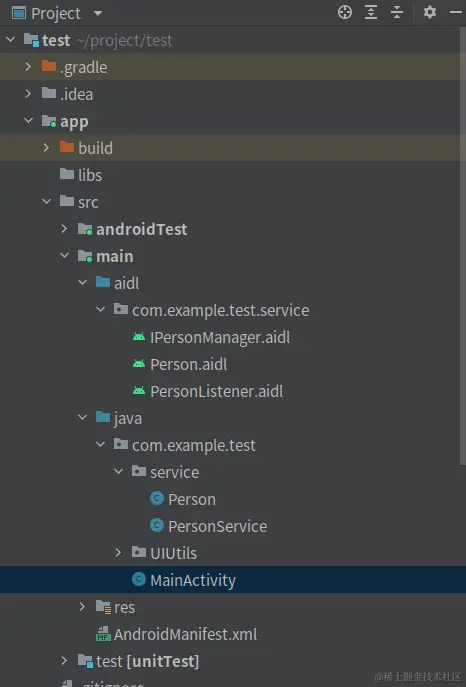Expand the UIUtils package
Screen dimensions: 466x687
click(118, 553)
